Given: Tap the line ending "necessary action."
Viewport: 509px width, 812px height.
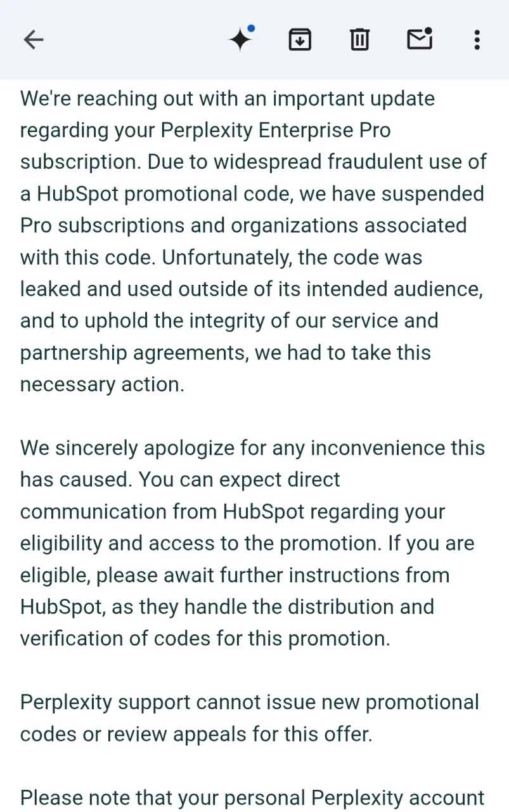Looking at the screenshot, I should point(102,385).
